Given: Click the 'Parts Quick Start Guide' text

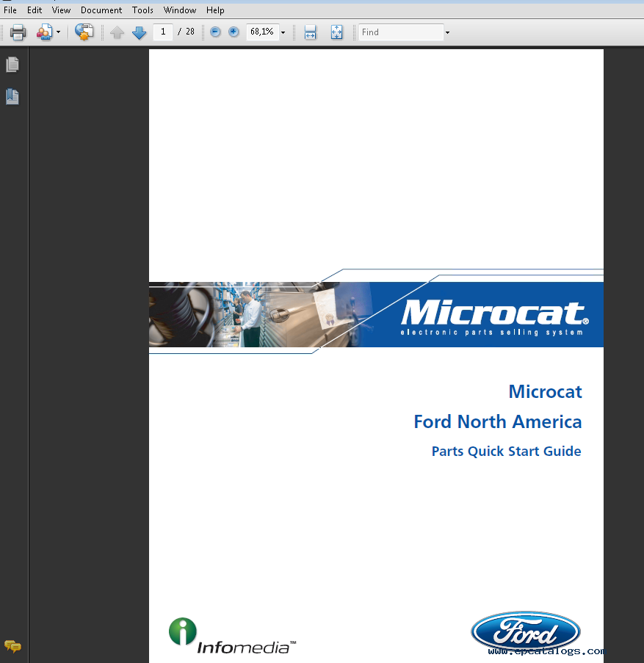Looking at the screenshot, I should tap(506, 451).
